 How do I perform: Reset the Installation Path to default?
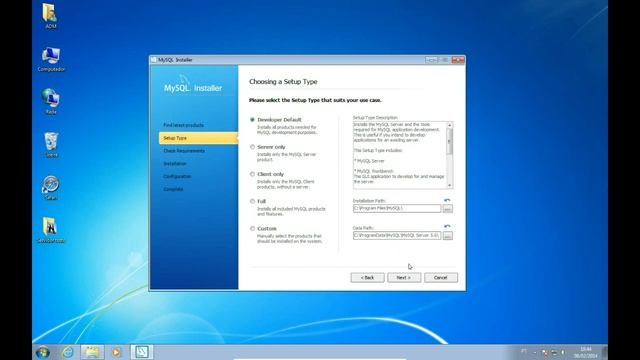click(x=447, y=200)
